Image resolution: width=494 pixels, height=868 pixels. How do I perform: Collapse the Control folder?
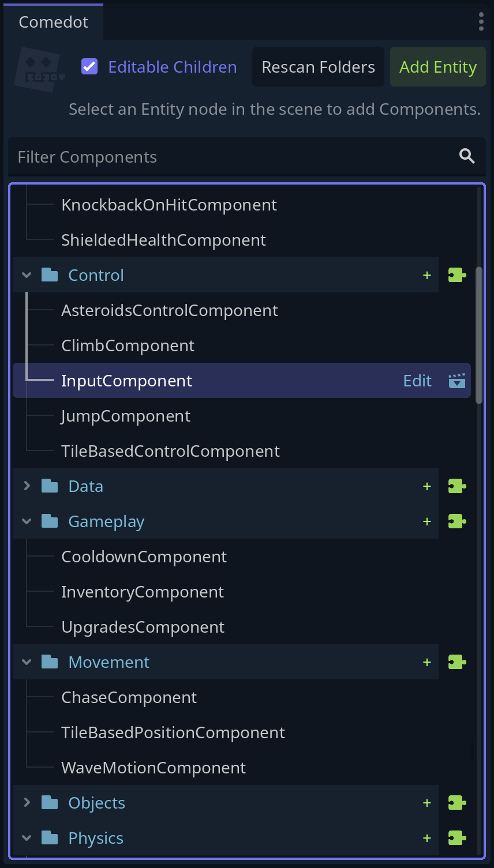click(27, 275)
